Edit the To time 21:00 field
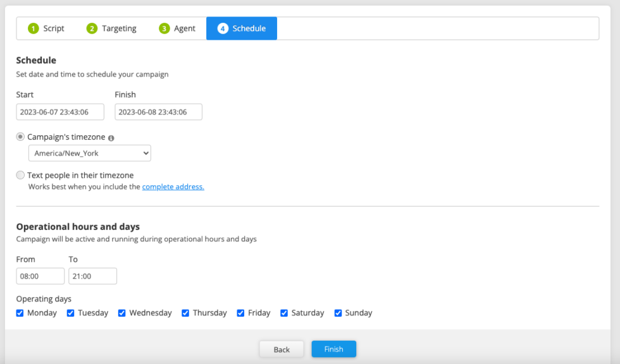620x364 pixels. 92,276
